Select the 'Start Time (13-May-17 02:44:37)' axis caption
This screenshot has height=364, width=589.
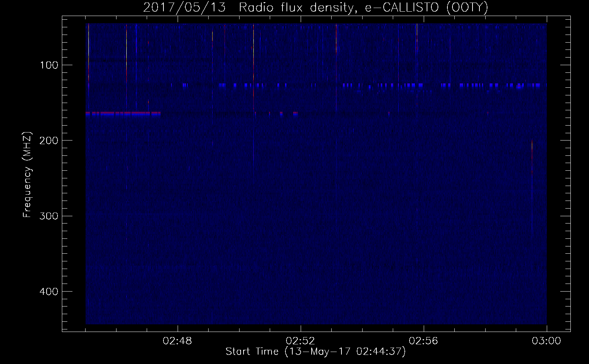tap(316, 352)
